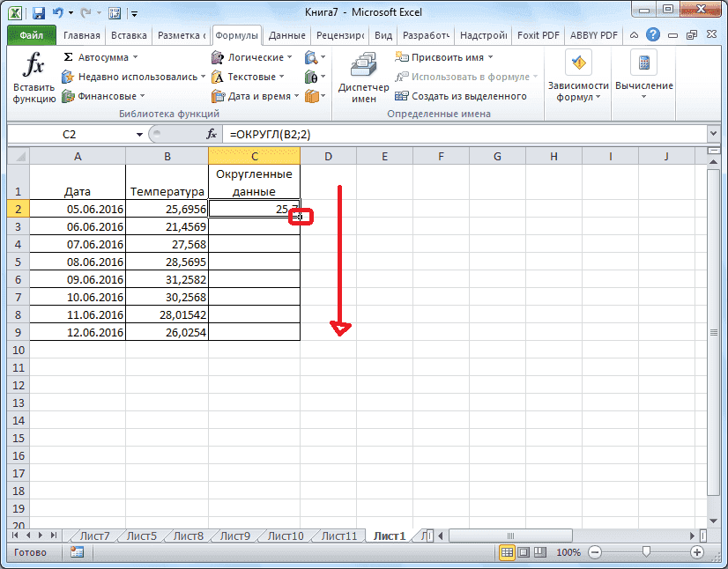The height and width of the screenshot is (569, 728).
Task: Switch to Normal view in status bar
Action: click(509, 552)
